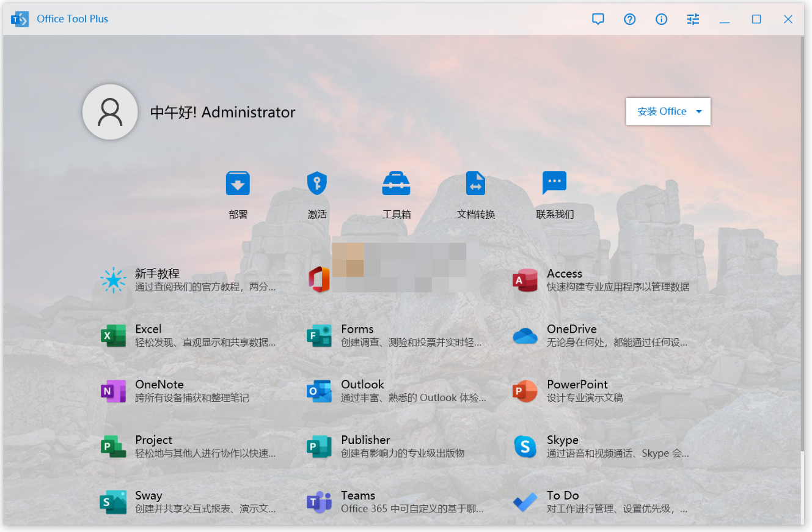Screen dimensions: 812x532
Task: Open feedback with the chat bubble icon
Action: coord(598,19)
